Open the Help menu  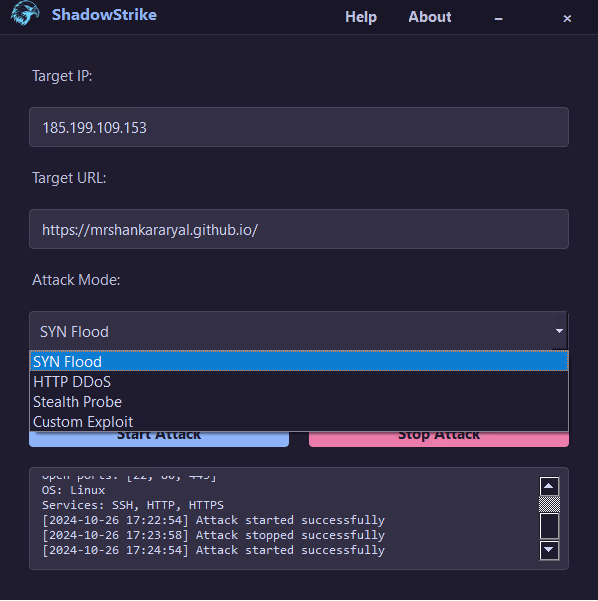(361, 17)
